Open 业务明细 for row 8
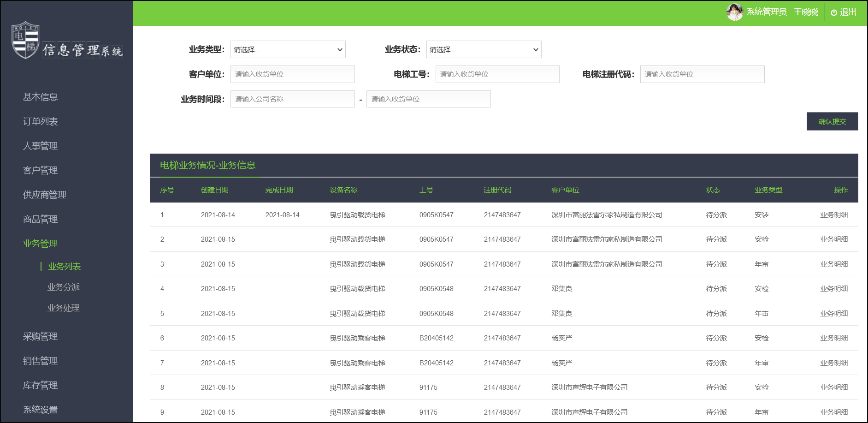This screenshot has height=423, width=868. pos(834,387)
